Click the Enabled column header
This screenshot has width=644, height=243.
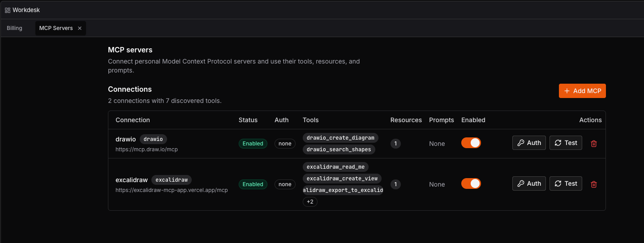click(x=473, y=120)
